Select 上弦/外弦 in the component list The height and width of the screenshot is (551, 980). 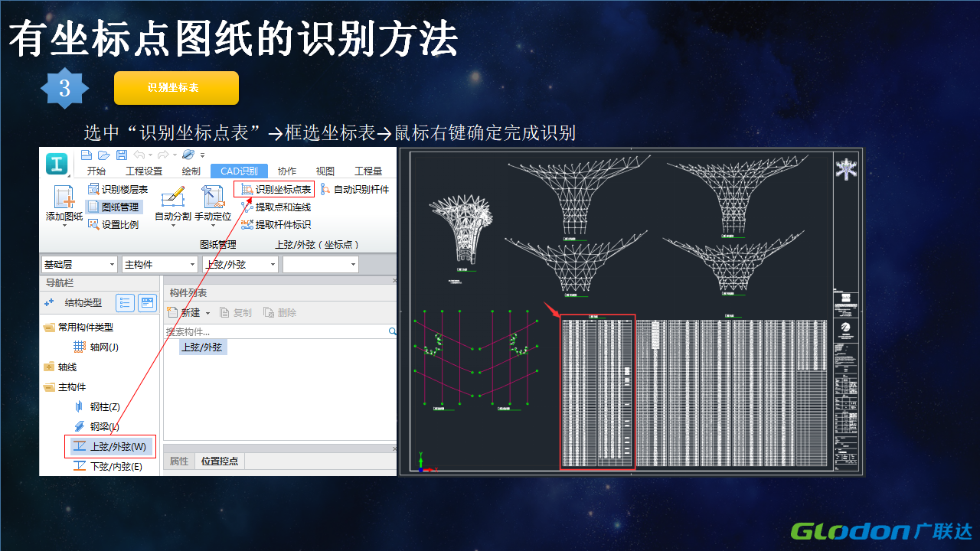pos(202,347)
